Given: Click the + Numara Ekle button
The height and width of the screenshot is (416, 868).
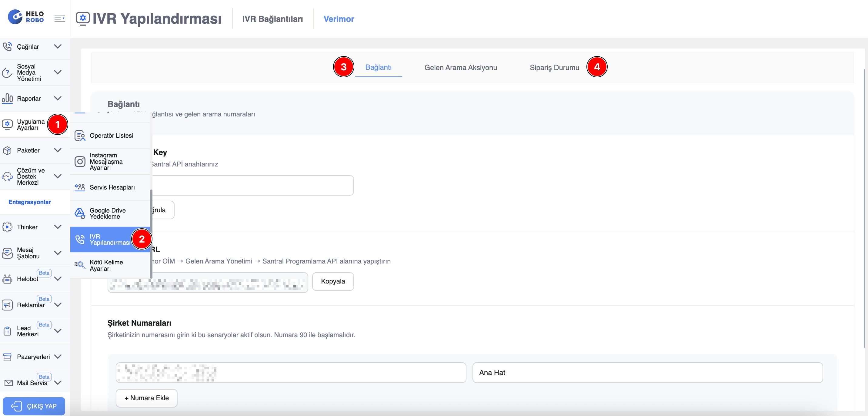Looking at the screenshot, I should point(147,398).
